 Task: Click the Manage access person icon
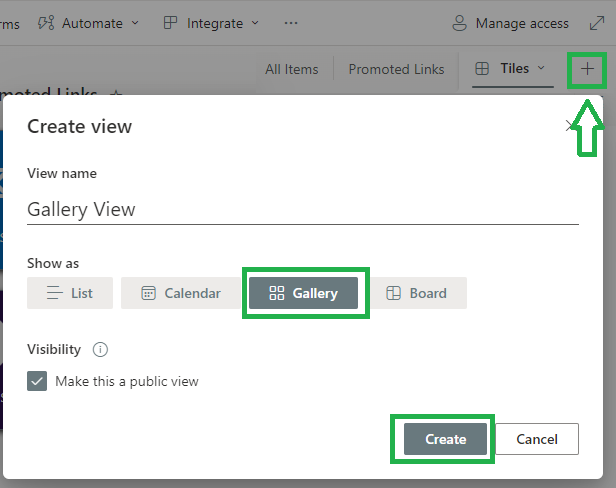[x=459, y=23]
